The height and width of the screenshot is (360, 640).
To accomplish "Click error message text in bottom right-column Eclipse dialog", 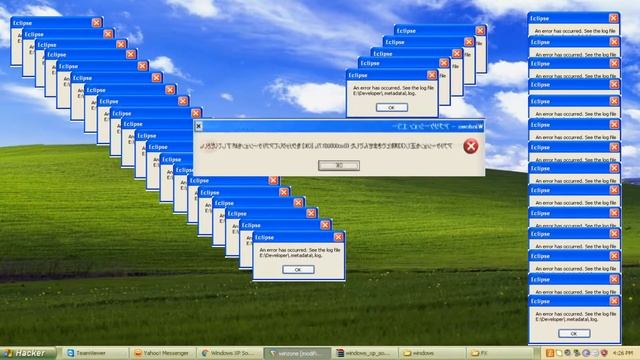I will coord(575,317).
